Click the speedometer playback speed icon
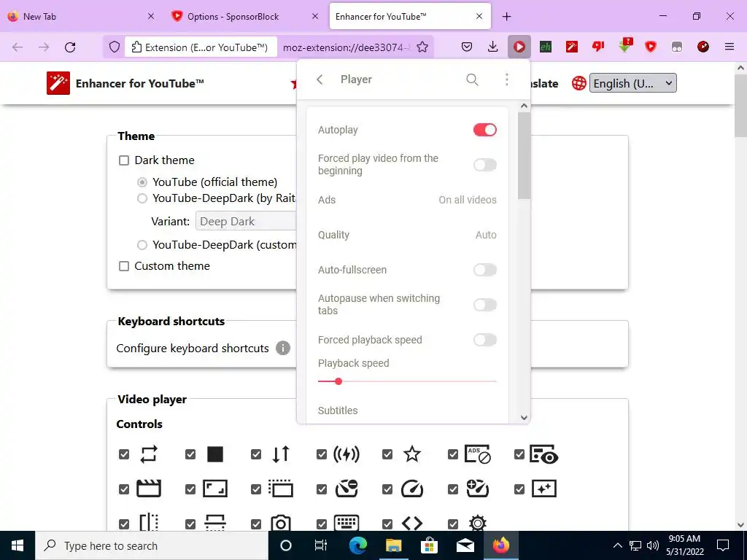The width and height of the screenshot is (747, 560). coord(412,489)
